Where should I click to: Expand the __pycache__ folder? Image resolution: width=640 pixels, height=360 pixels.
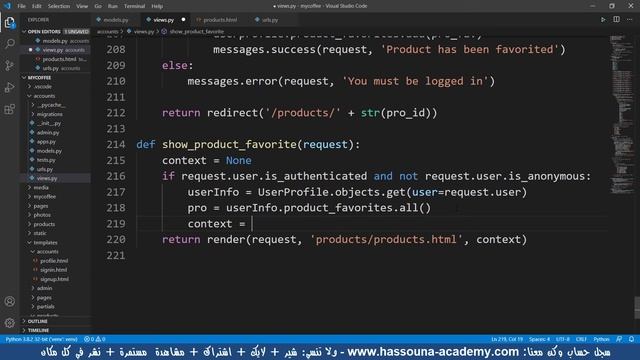[56, 105]
